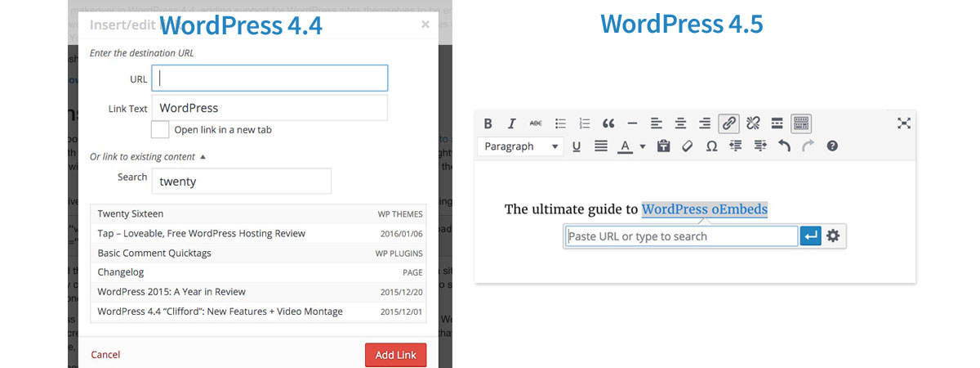Open distraction-free fullscreen mode
The width and height of the screenshot is (980, 368).
904,123
